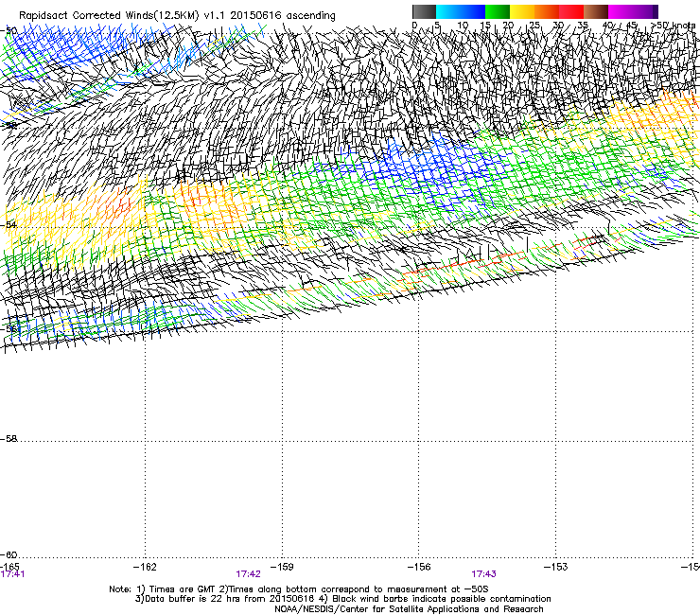
Task: Click the '-153' longitude axis label
Action: (556, 567)
